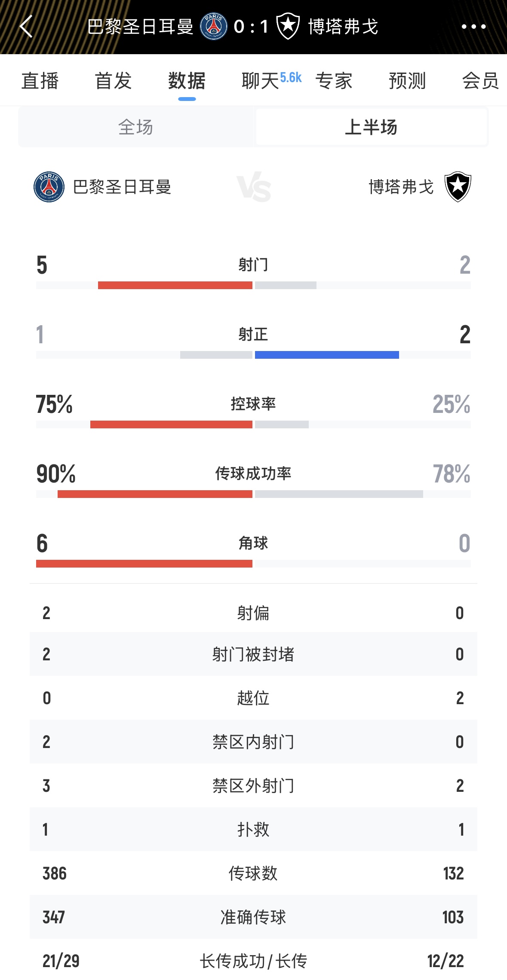Tap the 传球数 passes row
The image size is (507, 980).
click(x=253, y=873)
